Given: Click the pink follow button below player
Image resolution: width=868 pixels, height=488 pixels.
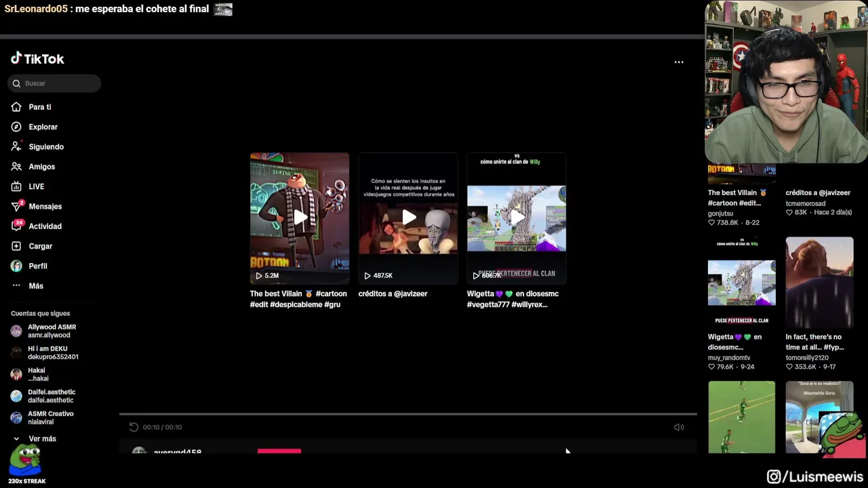Looking at the screenshot, I should tap(279, 451).
